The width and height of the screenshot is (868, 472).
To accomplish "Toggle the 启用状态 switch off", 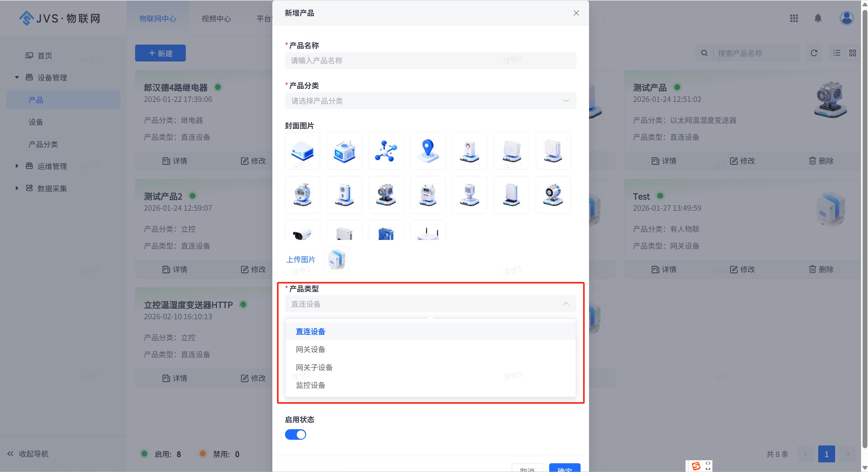I will pyautogui.click(x=296, y=435).
